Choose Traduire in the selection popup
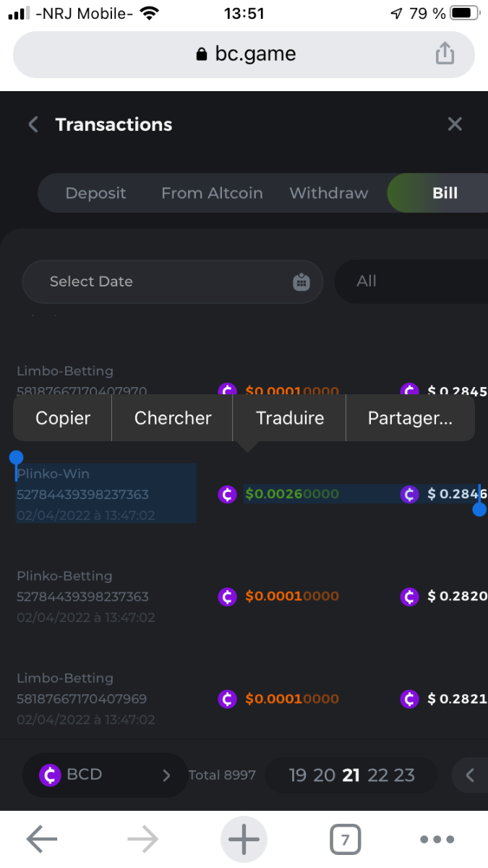The height and width of the screenshot is (868, 488). pos(290,418)
